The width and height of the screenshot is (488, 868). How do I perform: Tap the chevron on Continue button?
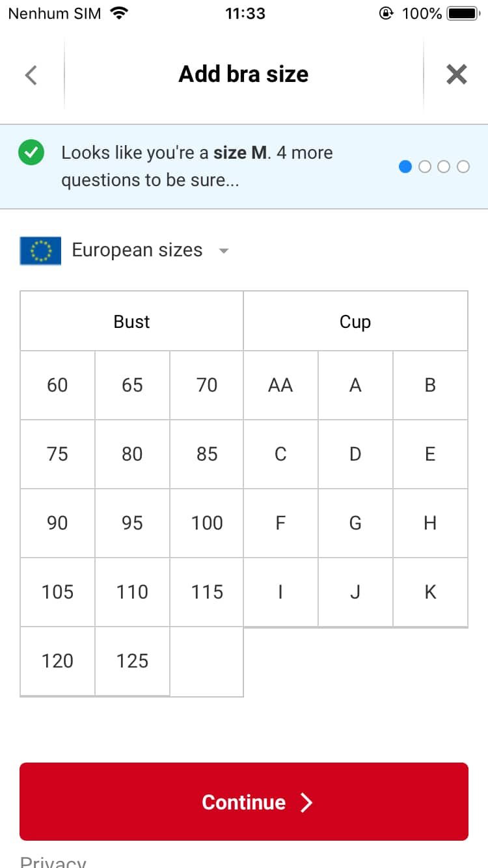pyautogui.click(x=306, y=802)
